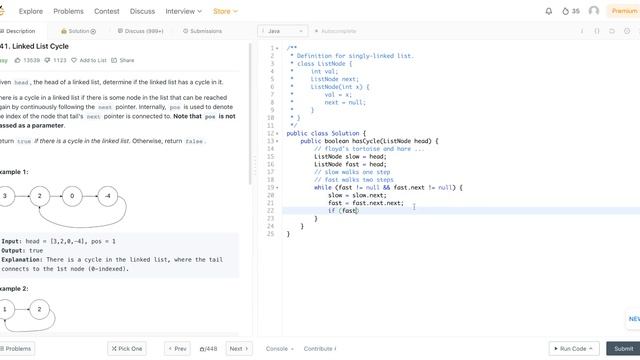Click the Share icon under the problem title
The height and width of the screenshot is (360, 640).
(114, 60)
